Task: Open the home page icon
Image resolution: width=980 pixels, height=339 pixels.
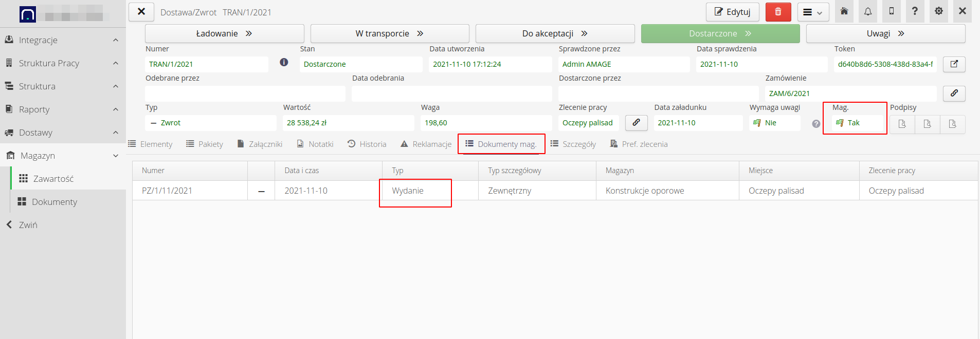Action: [844, 11]
